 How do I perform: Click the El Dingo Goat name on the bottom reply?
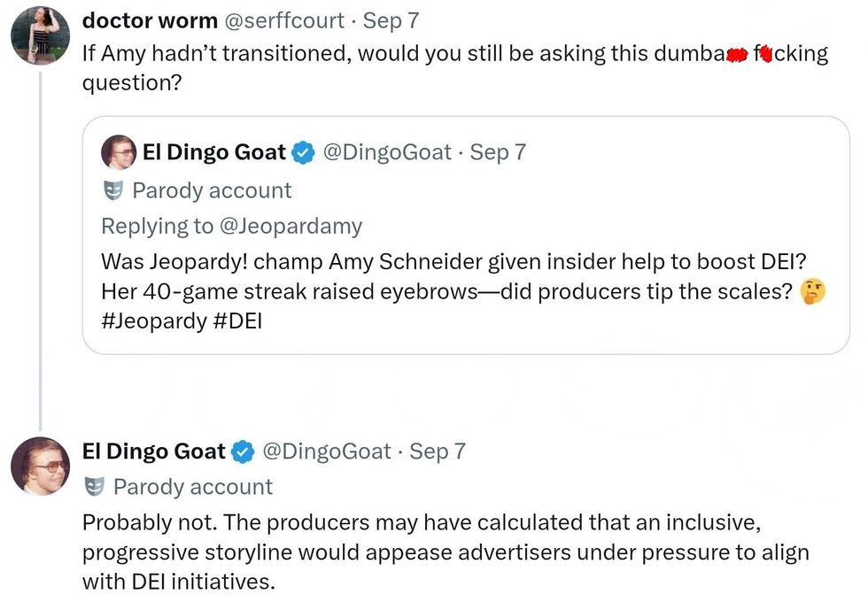(x=153, y=452)
